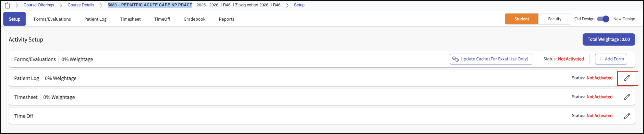Click the chevron before Setup breadcrumb
This screenshot has width=644, height=134.
(x=287, y=5)
